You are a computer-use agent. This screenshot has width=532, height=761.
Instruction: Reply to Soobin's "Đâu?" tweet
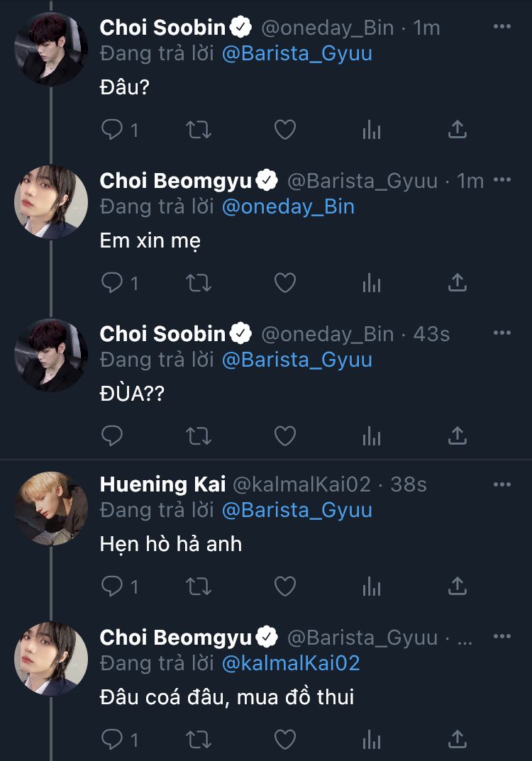click(113, 130)
